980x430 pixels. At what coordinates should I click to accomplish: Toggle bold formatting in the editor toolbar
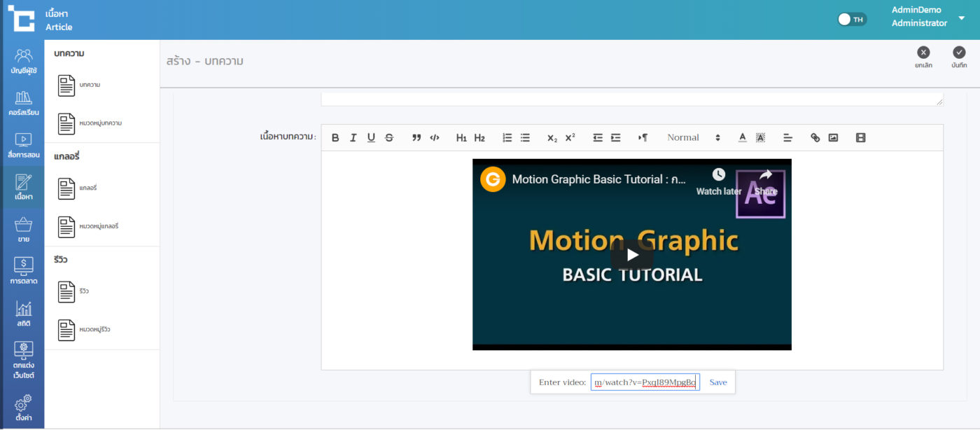point(335,138)
